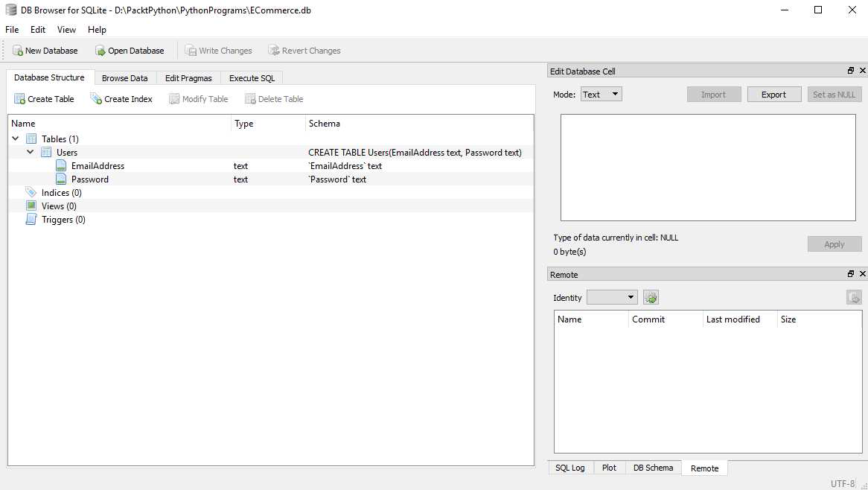Click inside the cell editor text area

tap(708, 168)
